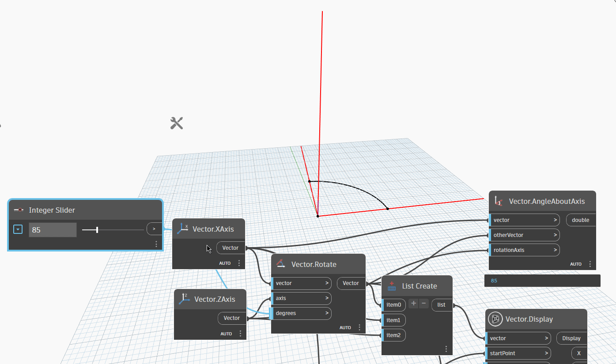Open Vector.Rotate node options menu (three dots)
Image resolution: width=616 pixels, height=364 pixels.
pos(359,327)
